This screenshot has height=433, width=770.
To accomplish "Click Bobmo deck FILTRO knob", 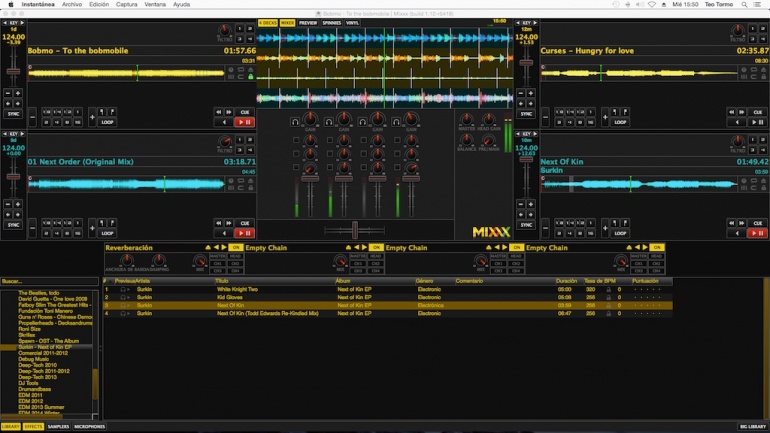I will coord(224,31).
